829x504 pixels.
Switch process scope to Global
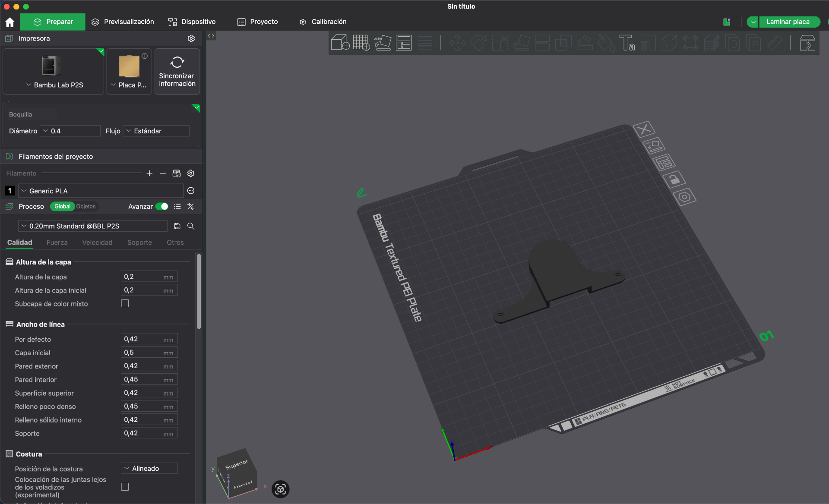pos(63,207)
